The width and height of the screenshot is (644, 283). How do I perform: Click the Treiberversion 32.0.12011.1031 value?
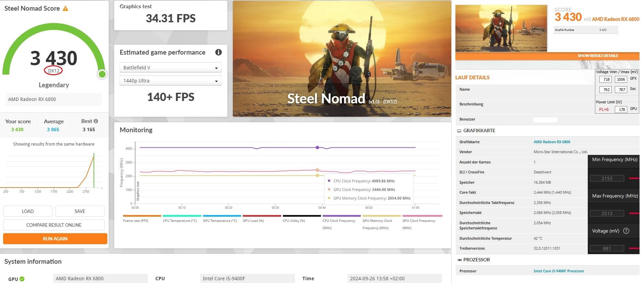tap(547, 248)
